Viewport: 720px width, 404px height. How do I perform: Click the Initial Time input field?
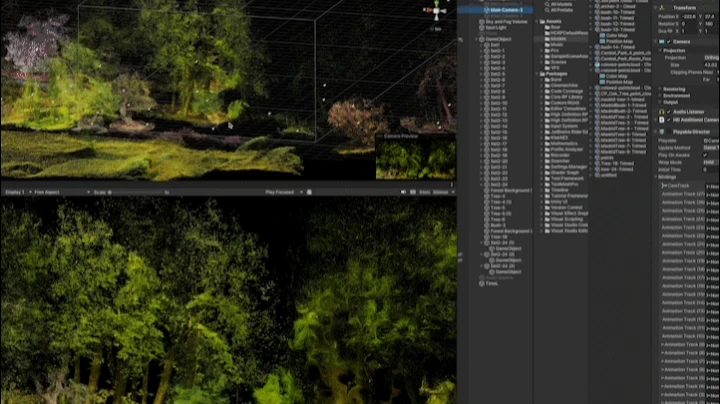(x=711, y=169)
